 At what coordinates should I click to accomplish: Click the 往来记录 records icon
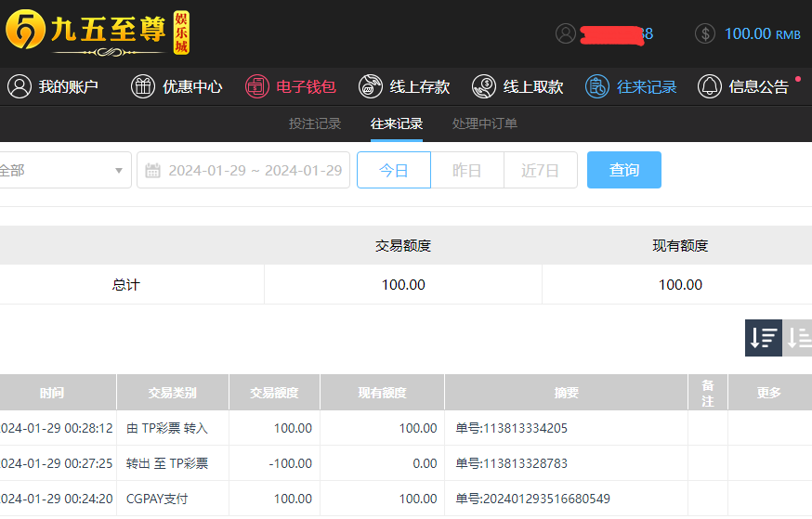(x=597, y=86)
